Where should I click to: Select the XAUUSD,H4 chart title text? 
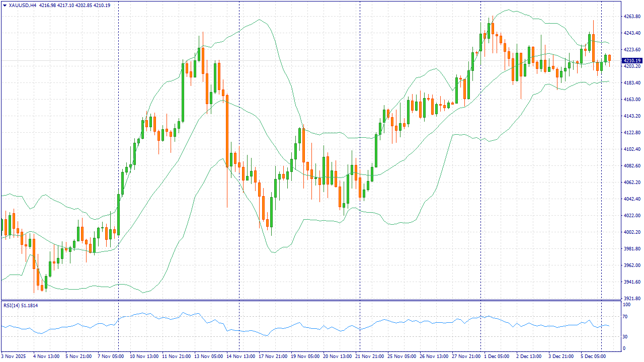coord(23,5)
